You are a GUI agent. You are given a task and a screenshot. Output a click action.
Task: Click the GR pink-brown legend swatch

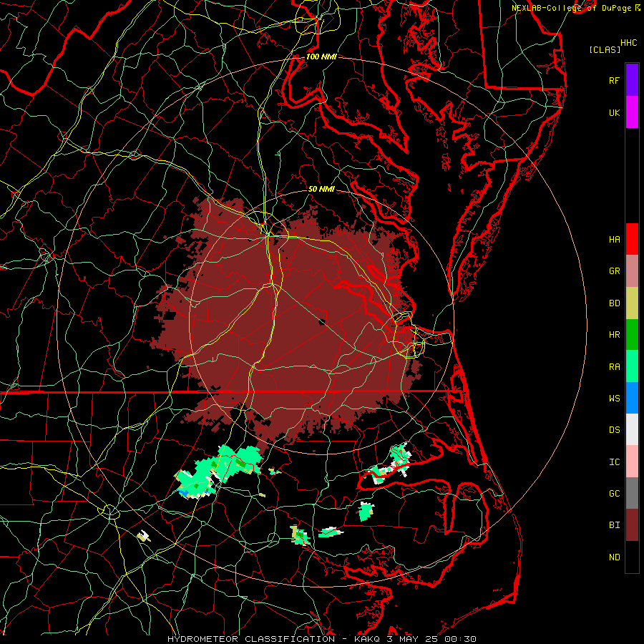pyautogui.click(x=632, y=271)
